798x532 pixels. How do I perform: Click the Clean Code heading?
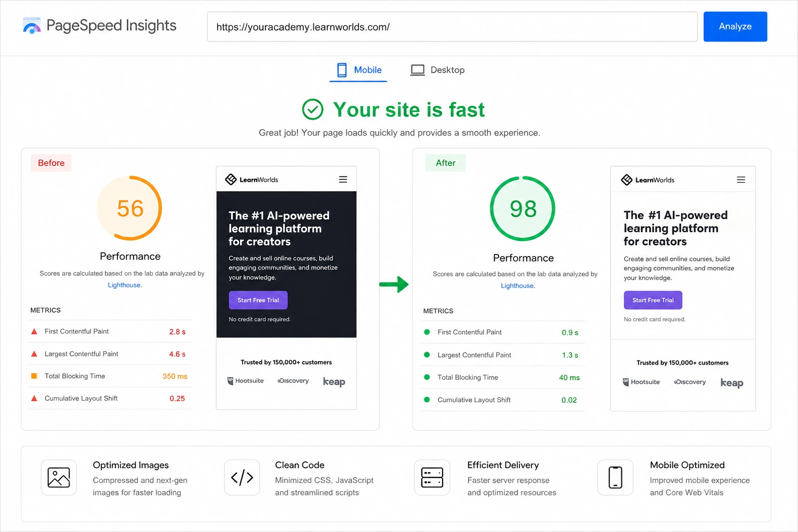(x=300, y=465)
